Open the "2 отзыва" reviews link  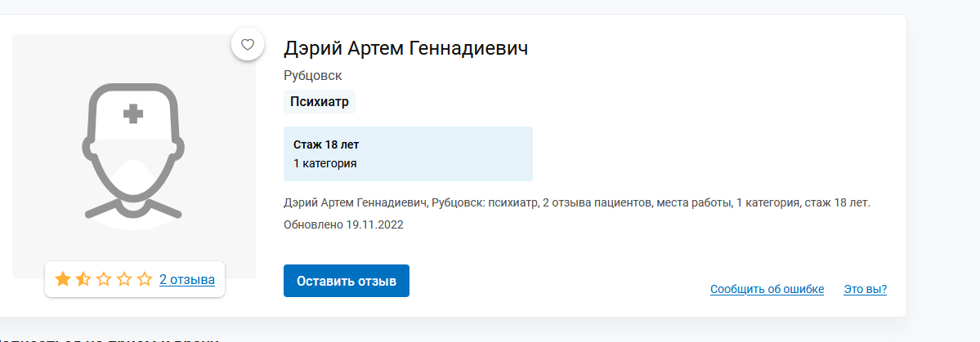click(x=187, y=280)
